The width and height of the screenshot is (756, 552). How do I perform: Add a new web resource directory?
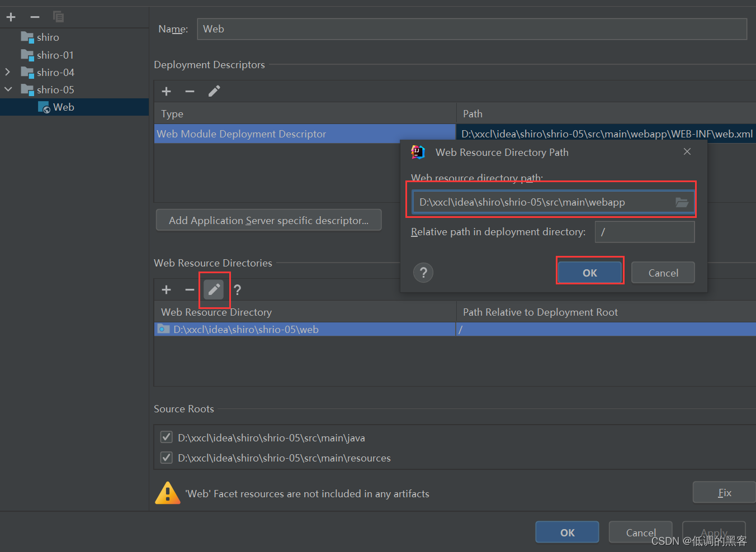[166, 289]
